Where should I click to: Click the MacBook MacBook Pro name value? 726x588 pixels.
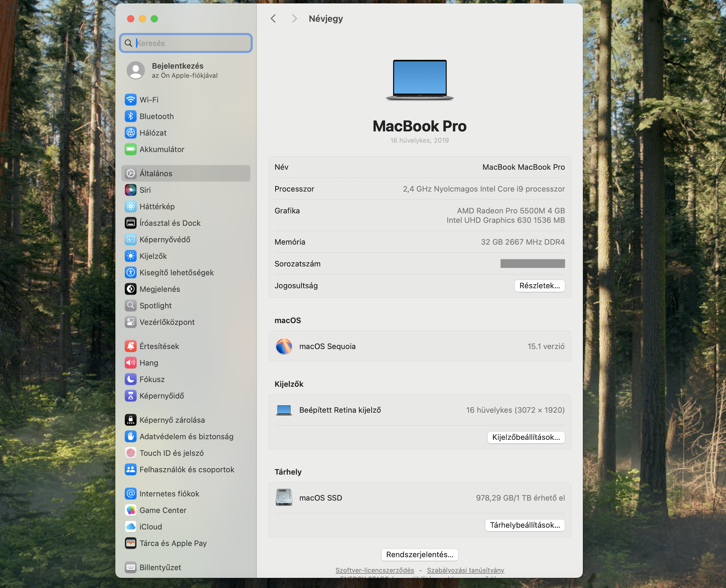point(524,167)
